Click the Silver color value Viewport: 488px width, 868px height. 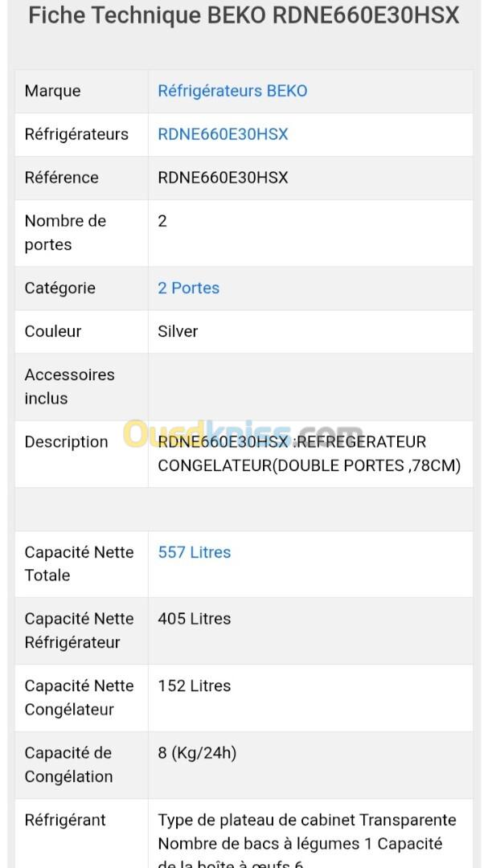tap(178, 331)
